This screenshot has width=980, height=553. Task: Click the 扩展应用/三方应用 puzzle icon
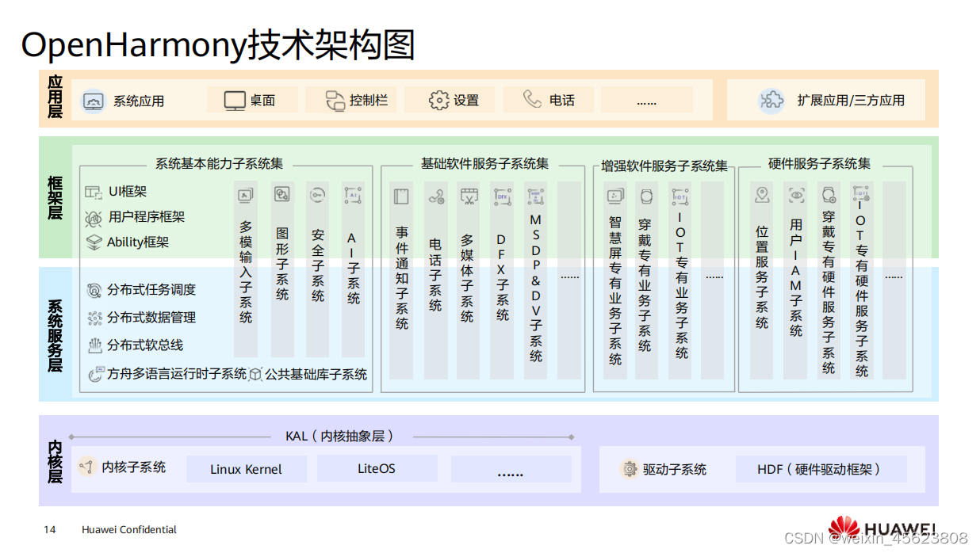(770, 99)
